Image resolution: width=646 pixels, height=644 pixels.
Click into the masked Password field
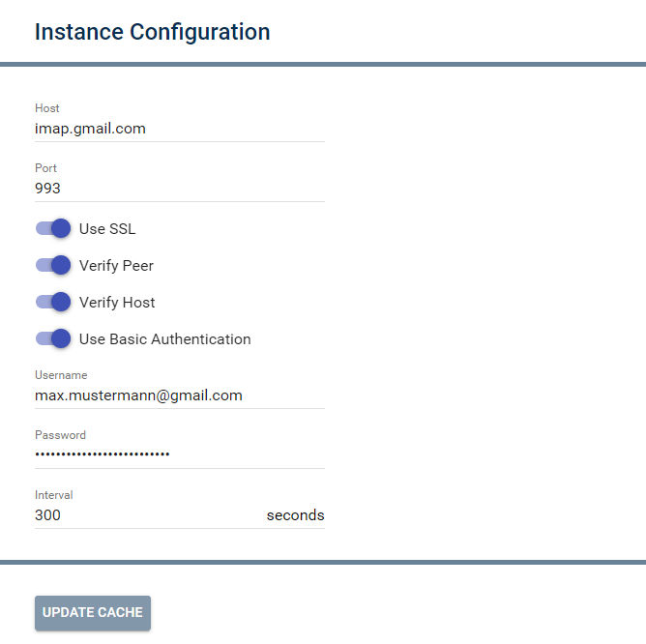point(179,455)
